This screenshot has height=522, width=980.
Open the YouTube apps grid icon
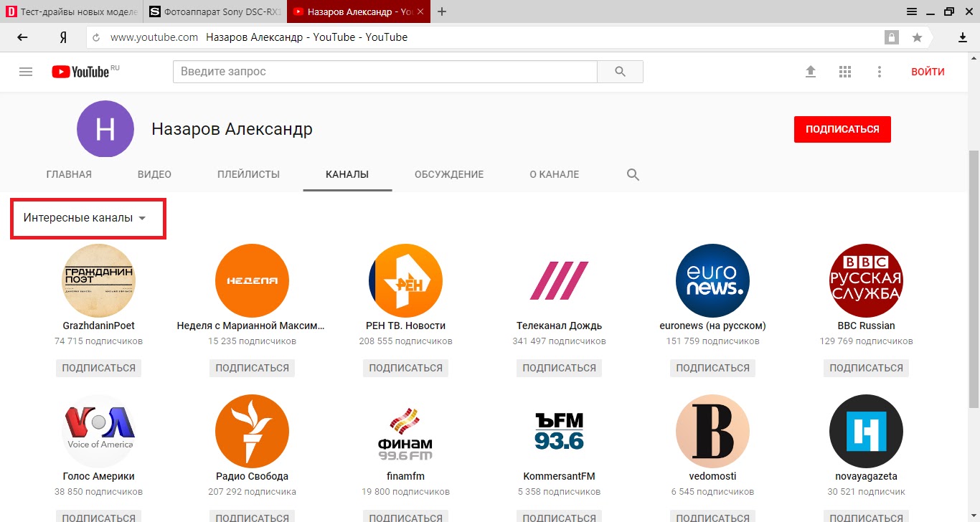click(845, 72)
